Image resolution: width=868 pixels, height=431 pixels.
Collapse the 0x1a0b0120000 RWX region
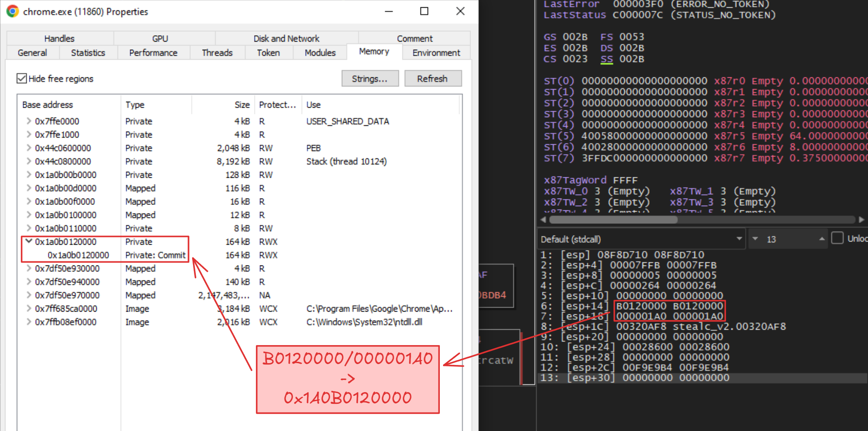tap(28, 241)
